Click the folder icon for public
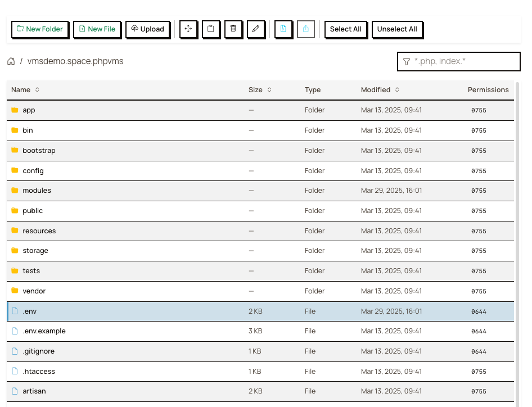This screenshot has width=532, height=407. tap(15, 211)
